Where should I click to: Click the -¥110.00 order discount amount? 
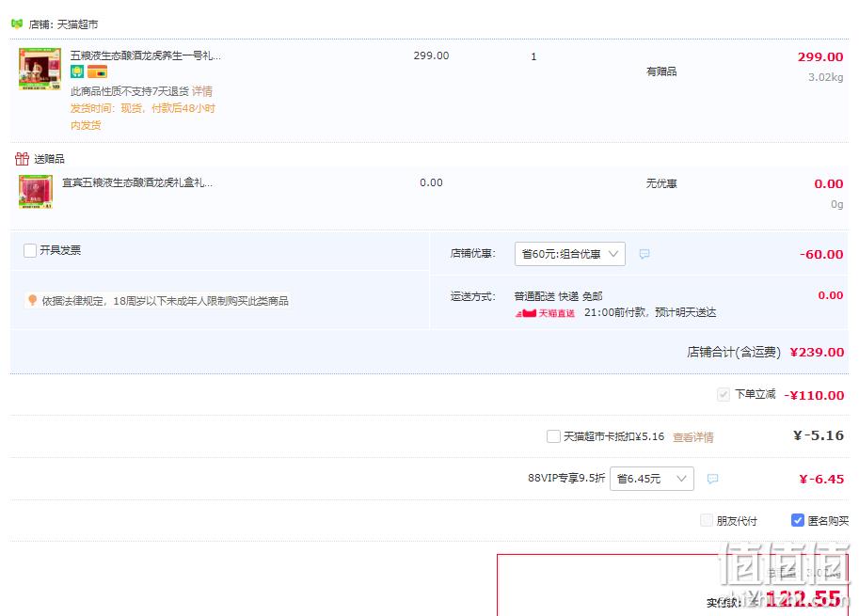(814, 395)
